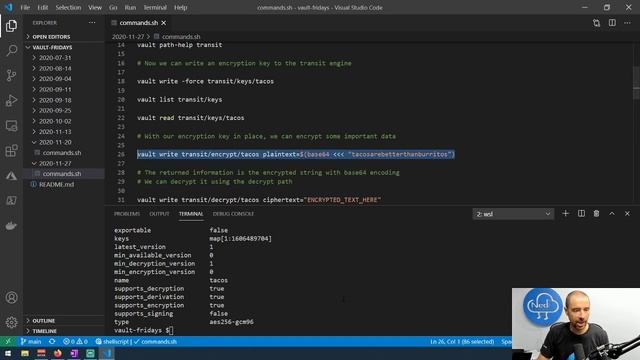Image resolution: width=640 pixels, height=360 pixels.
Task: Open the Search view in activity bar
Action: [11, 51]
